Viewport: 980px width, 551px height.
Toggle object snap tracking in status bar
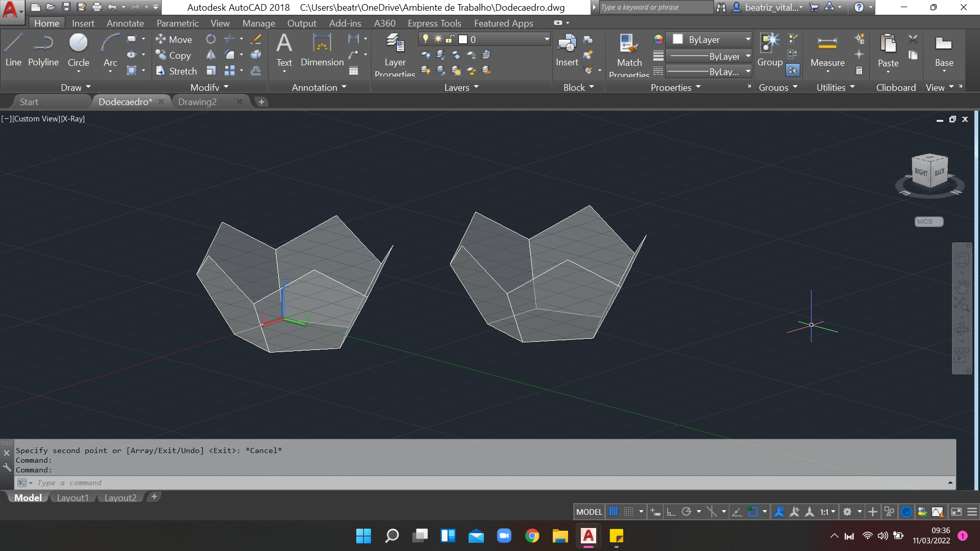point(737,512)
